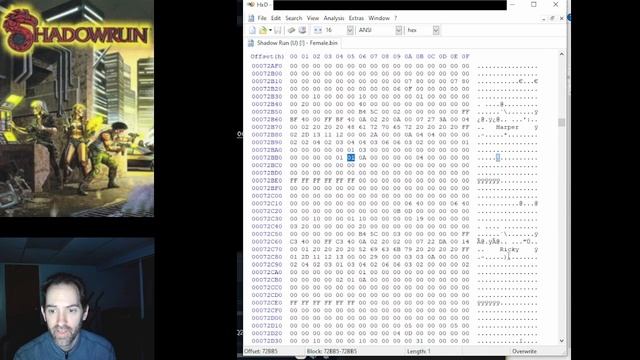Image resolution: width=640 pixels, height=360 pixels.
Task: Click the highlighted 01 byte at row 00072BB0
Action: pyautogui.click(x=351, y=158)
